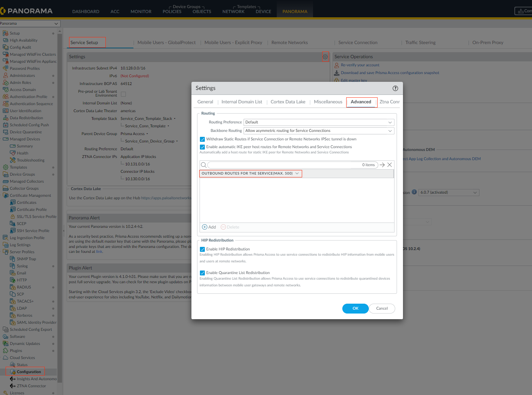532x395 pixels.
Task: Expand the Outbound Routes for the Service dropdown
Action: click(x=298, y=174)
